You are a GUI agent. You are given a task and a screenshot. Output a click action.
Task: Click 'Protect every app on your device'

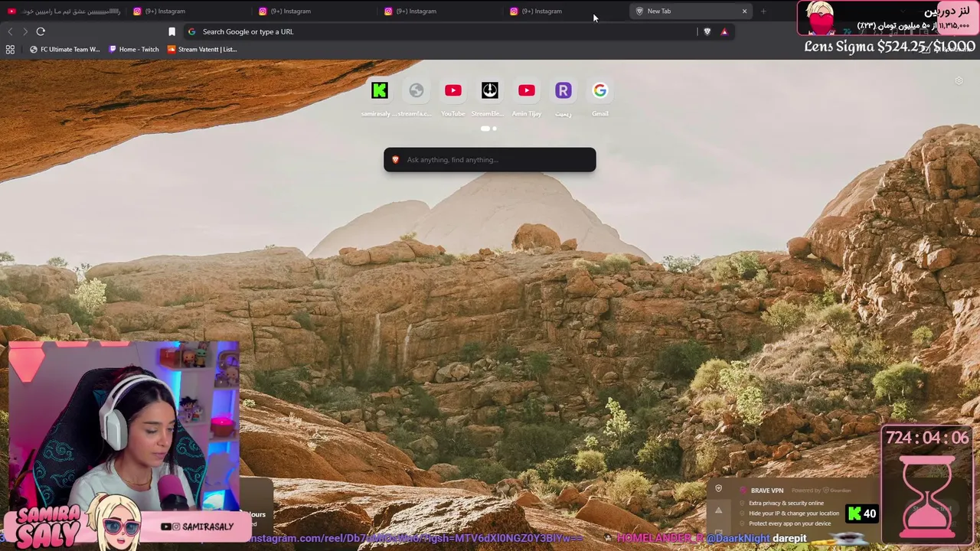point(790,523)
